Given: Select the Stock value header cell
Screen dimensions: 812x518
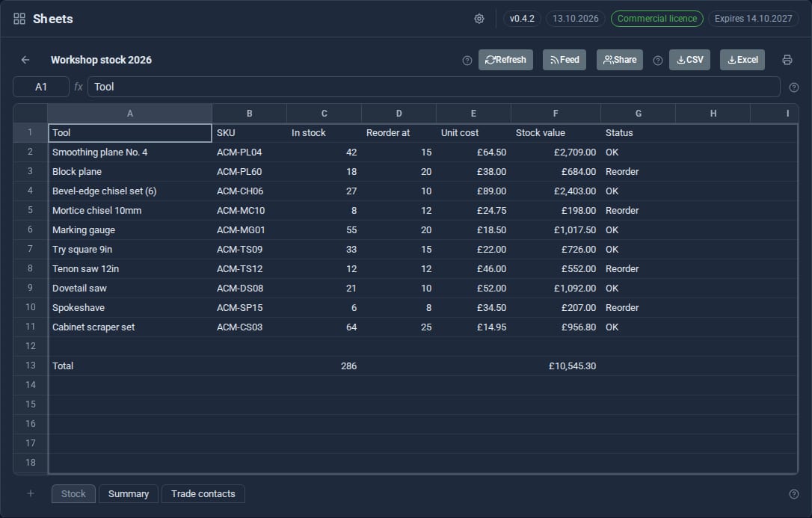Looking at the screenshot, I should [x=556, y=132].
